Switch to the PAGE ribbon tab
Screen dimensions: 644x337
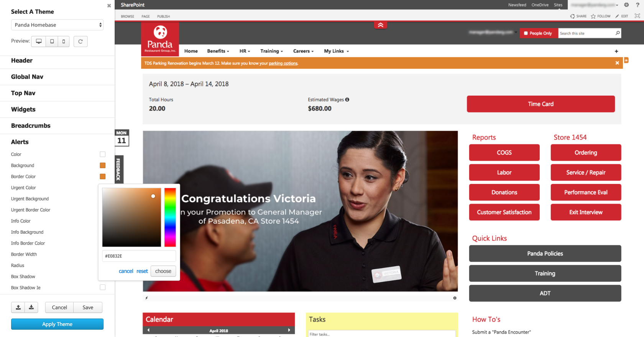pos(146,17)
